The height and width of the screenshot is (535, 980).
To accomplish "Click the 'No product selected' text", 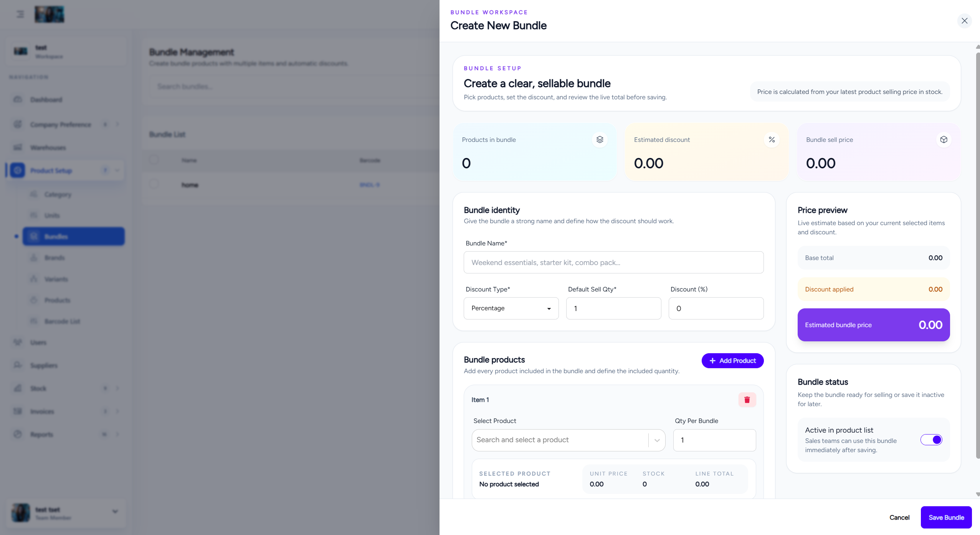I will 509,484.
